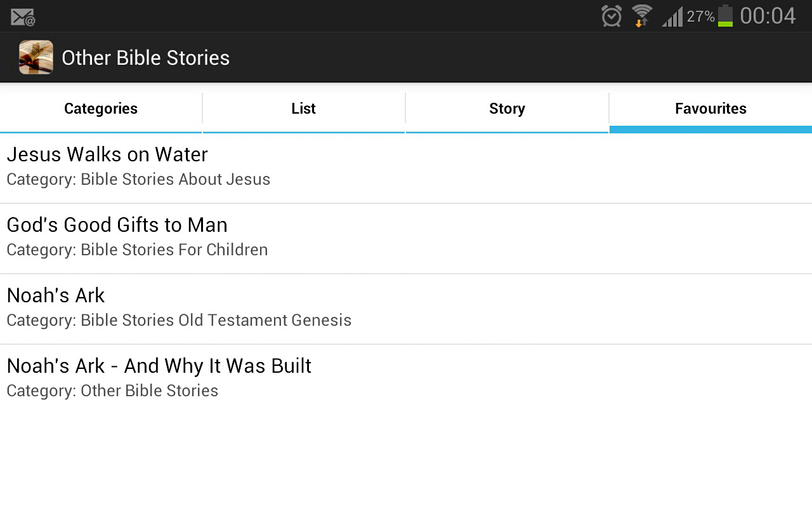Tap the alarm clock status icon
The image size is (812, 508).
(x=612, y=16)
